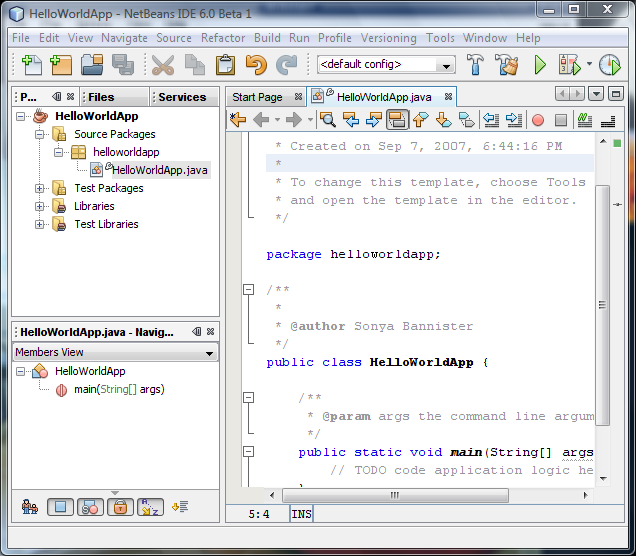The height and width of the screenshot is (556, 636).
Task: Toggle Show Fields filter in Navigator
Action: pyautogui.click(x=60, y=507)
